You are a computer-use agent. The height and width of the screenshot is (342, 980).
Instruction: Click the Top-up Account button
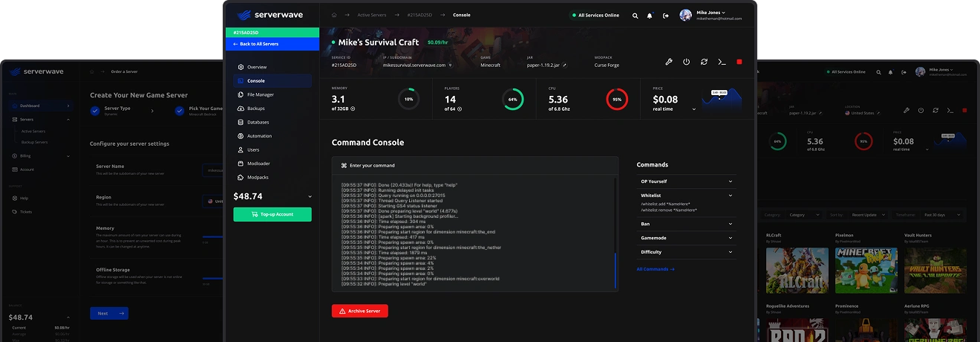(x=272, y=214)
